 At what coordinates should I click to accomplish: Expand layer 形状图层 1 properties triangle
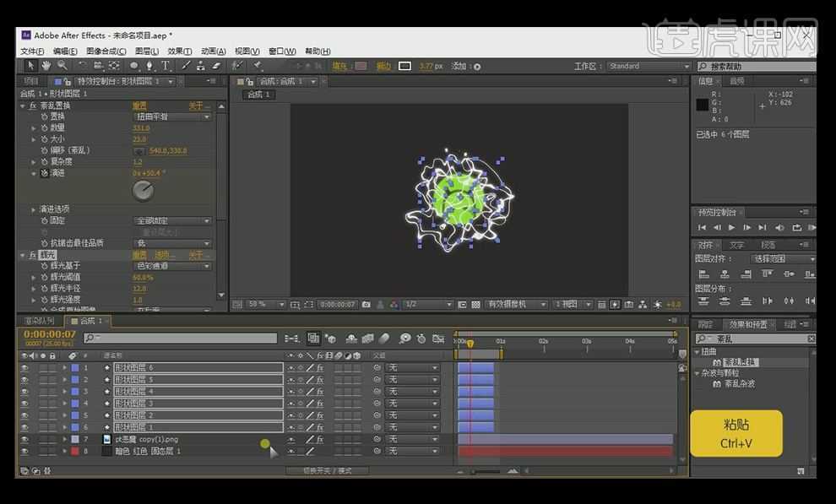coord(64,427)
